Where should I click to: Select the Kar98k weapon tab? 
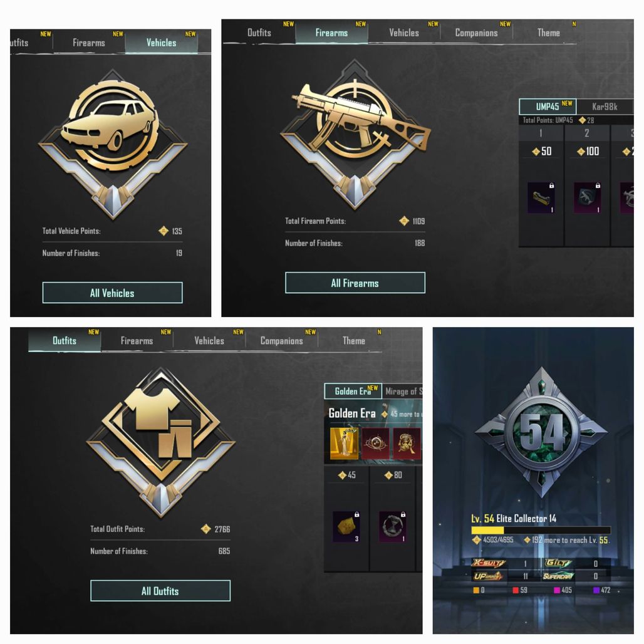pyautogui.click(x=605, y=106)
